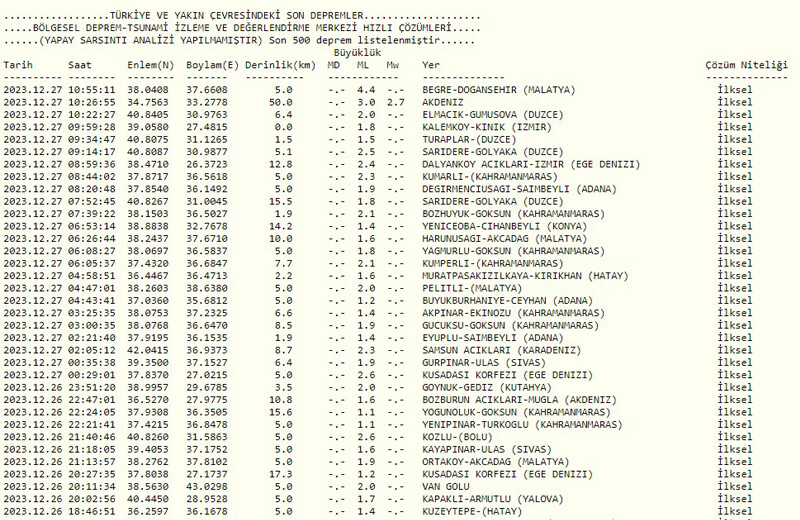Select the VAN GOLU location entry

tap(446, 486)
